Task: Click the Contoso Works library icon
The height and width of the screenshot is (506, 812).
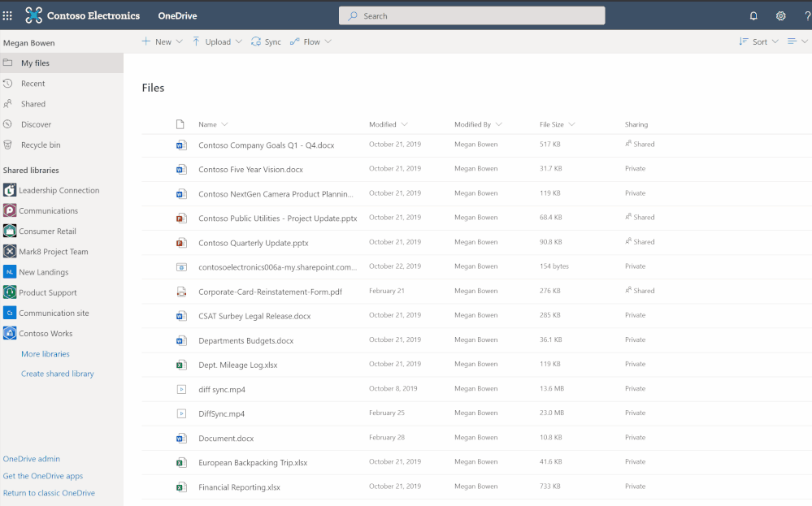Action: click(10, 333)
